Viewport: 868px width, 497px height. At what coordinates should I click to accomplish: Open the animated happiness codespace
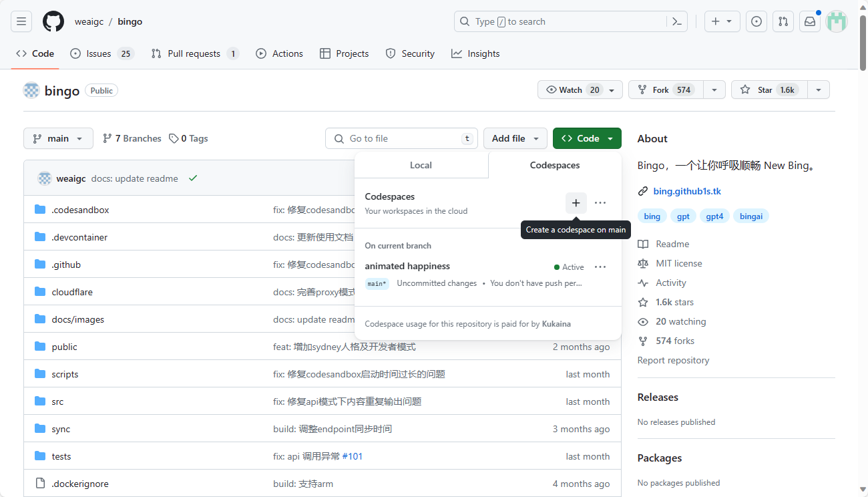(x=407, y=266)
